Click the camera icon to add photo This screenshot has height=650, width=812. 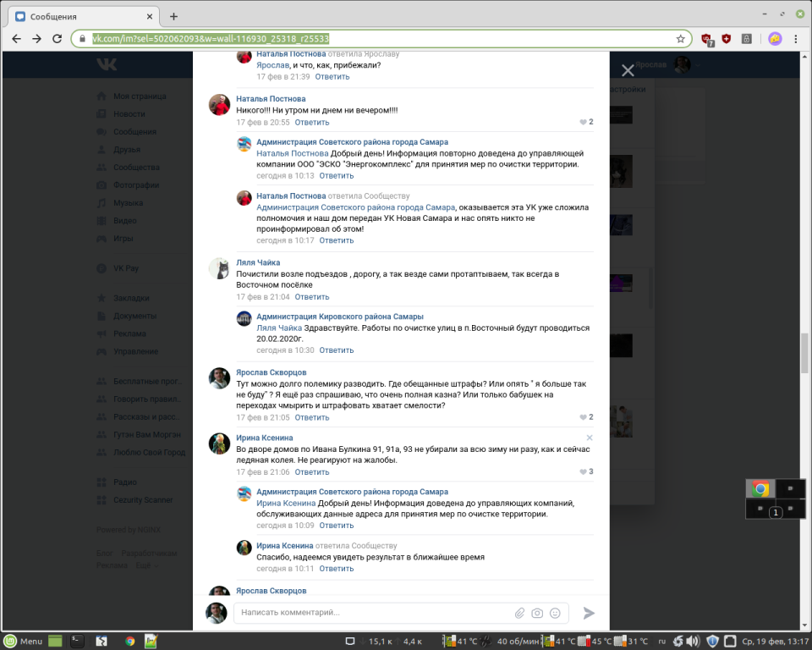(537, 613)
